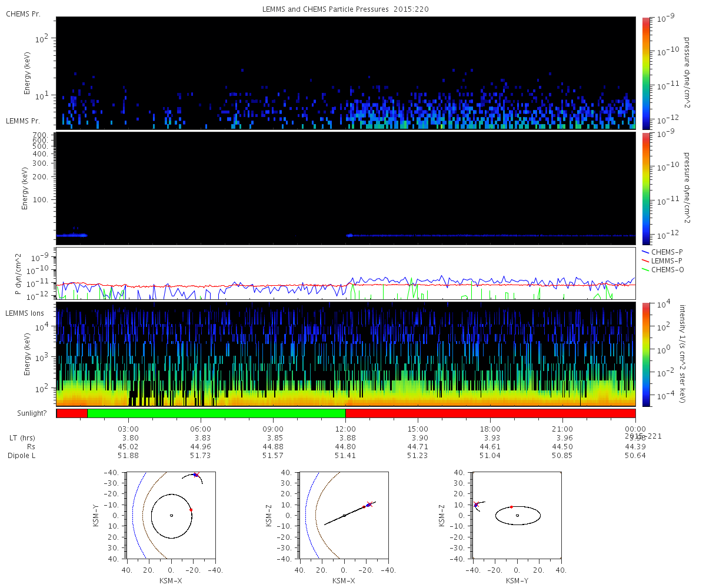Screen dimensions: 706x588
Task: Open the KSM-Y versus KSM-Z orbit plot
Action: coord(517,516)
